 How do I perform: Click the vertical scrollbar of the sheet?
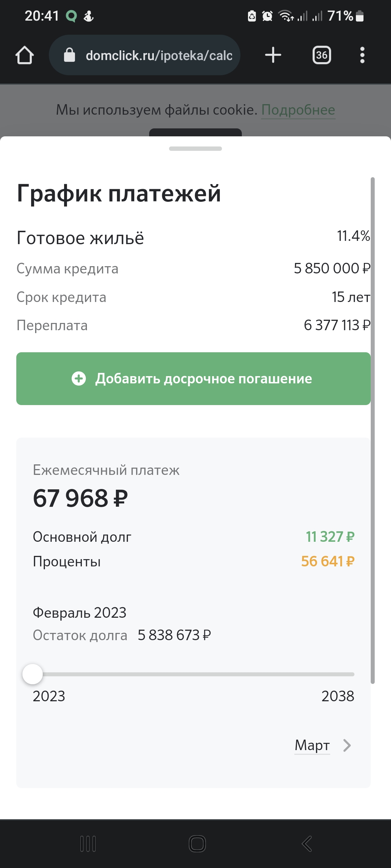pos(373,430)
